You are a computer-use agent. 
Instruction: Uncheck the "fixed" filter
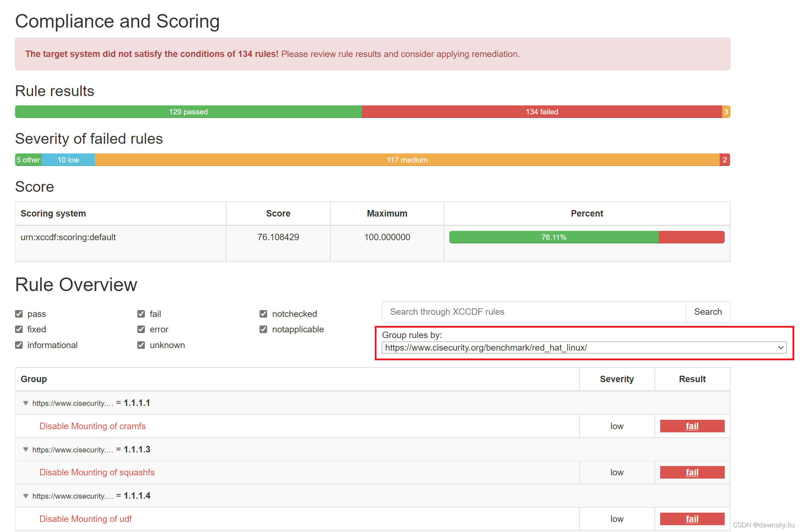(x=19, y=329)
